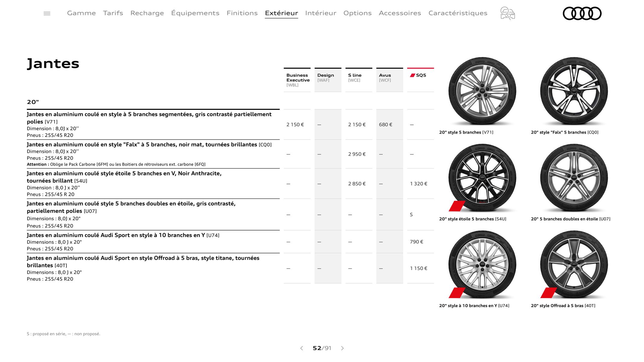Click caption 20" style étoile 5 branches

coord(473,219)
